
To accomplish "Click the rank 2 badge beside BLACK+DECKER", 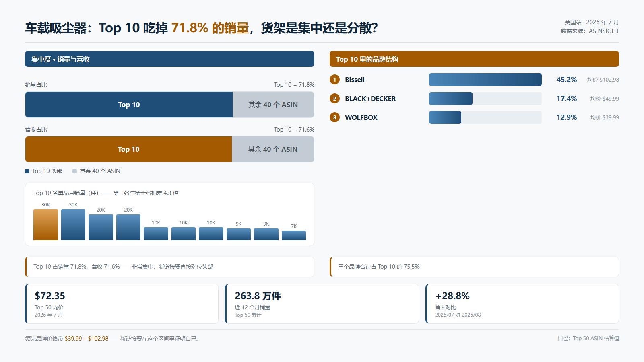I will point(334,99).
